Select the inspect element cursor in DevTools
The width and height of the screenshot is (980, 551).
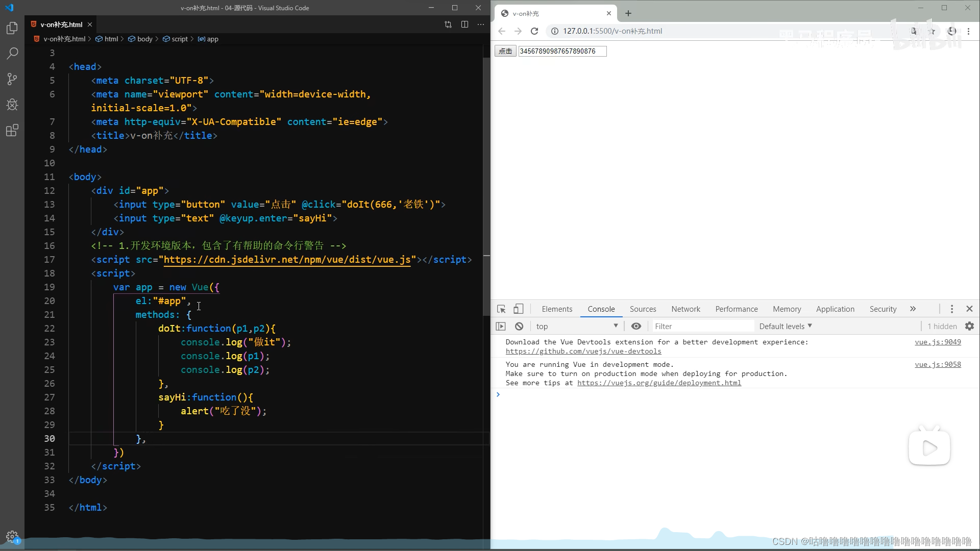[x=501, y=309]
